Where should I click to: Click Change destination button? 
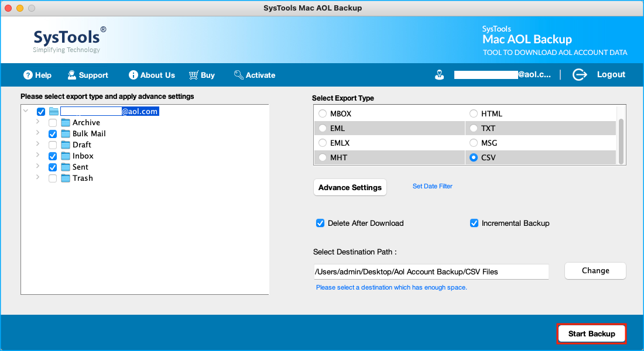click(595, 270)
